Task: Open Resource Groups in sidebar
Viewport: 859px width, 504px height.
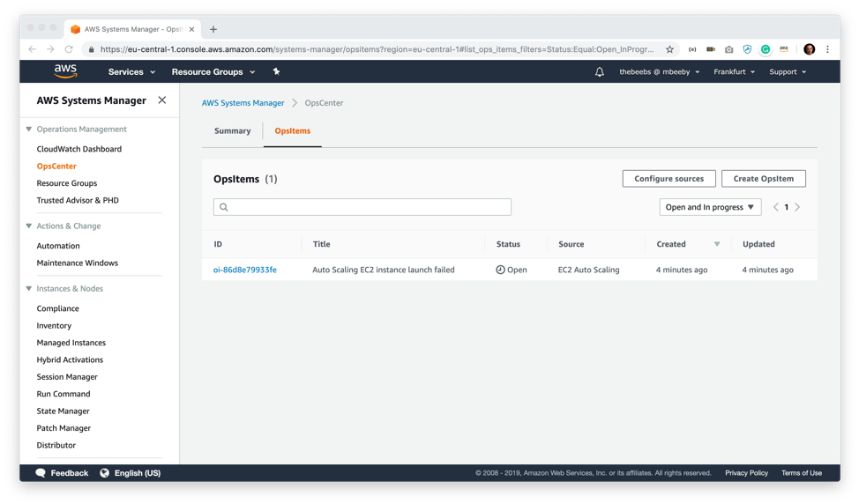Action: pos(67,182)
